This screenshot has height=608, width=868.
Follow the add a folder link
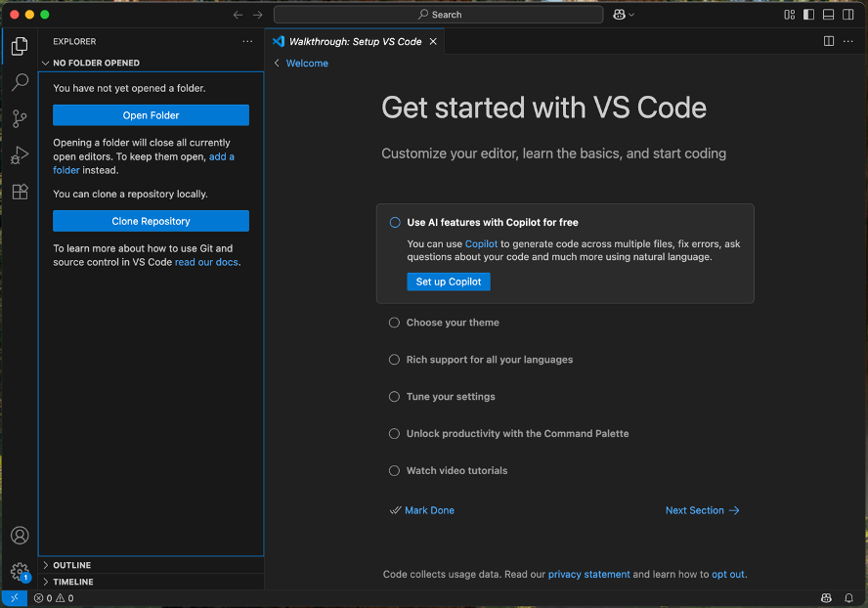click(x=222, y=156)
